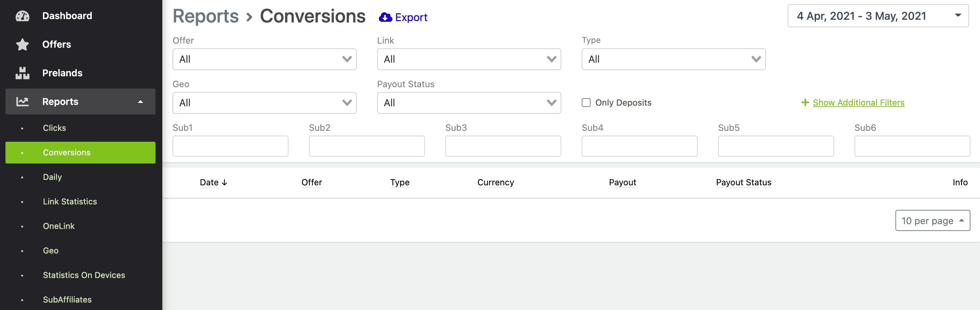Click Show Additional Filters link
This screenshot has width=980, height=310.
859,103
